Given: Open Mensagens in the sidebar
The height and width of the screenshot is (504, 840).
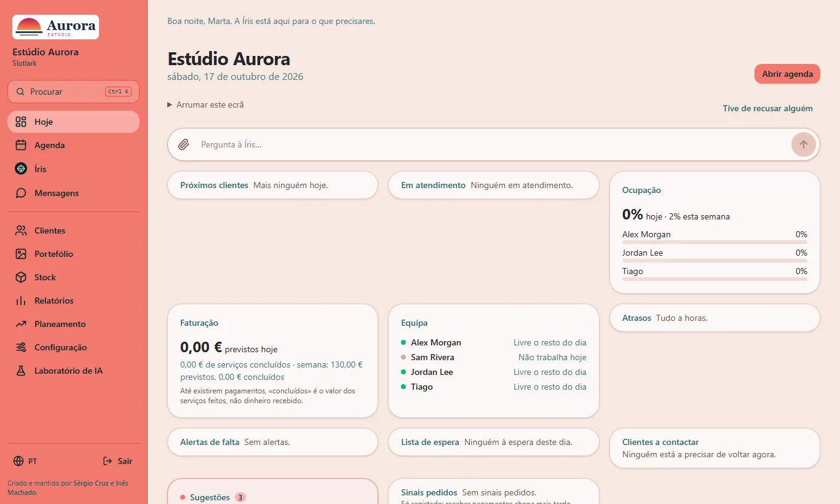Looking at the screenshot, I should (73, 193).
